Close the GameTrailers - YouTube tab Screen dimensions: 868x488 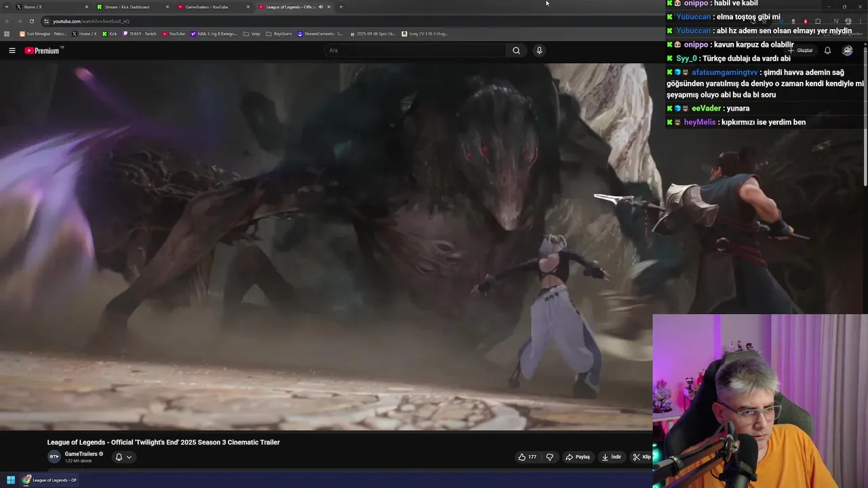[248, 7]
